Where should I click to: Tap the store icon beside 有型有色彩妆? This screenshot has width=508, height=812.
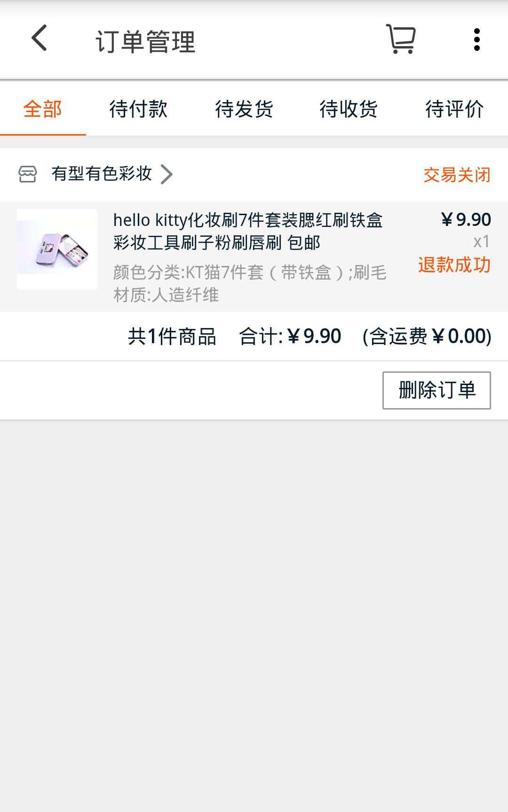(27, 174)
